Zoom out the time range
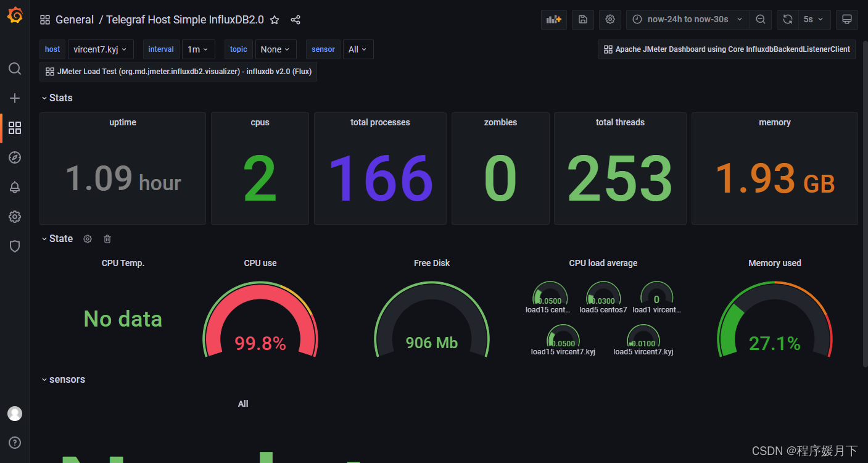The height and width of the screenshot is (463, 868). [x=761, y=19]
